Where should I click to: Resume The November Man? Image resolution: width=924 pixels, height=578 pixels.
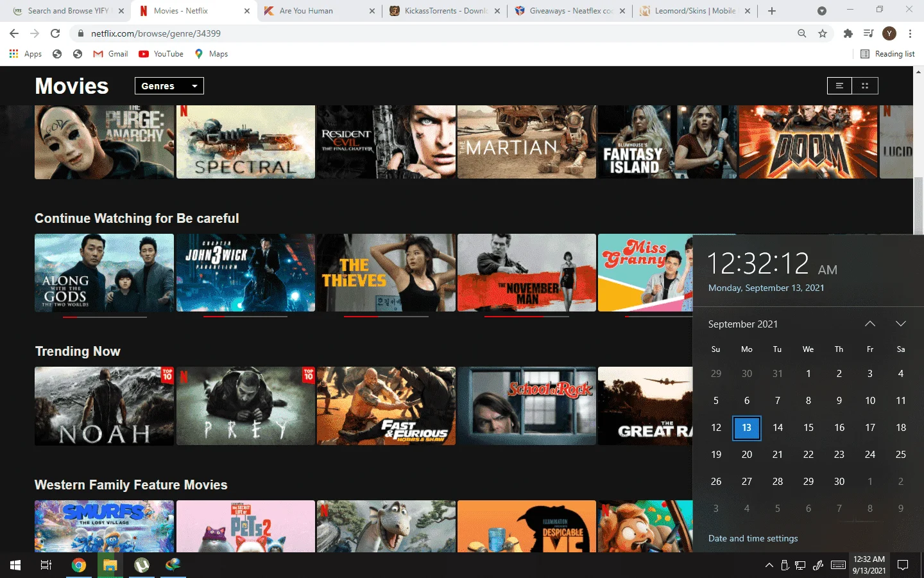click(x=527, y=273)
